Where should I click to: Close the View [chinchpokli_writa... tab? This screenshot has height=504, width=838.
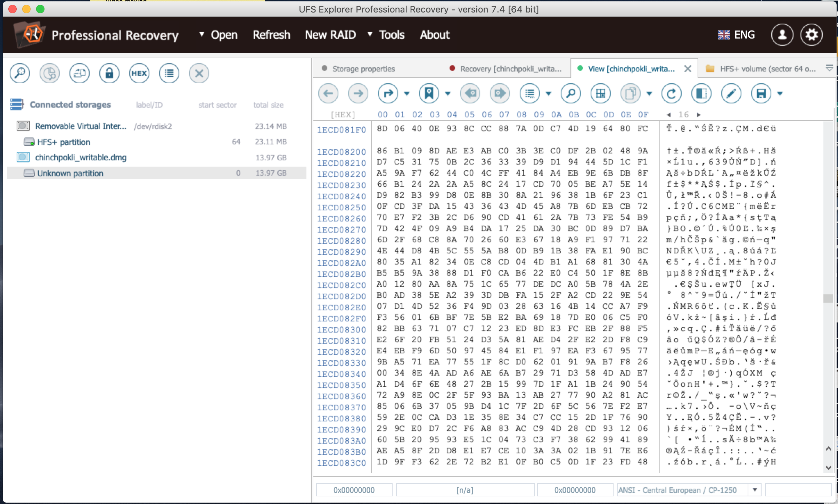(688, 69)
